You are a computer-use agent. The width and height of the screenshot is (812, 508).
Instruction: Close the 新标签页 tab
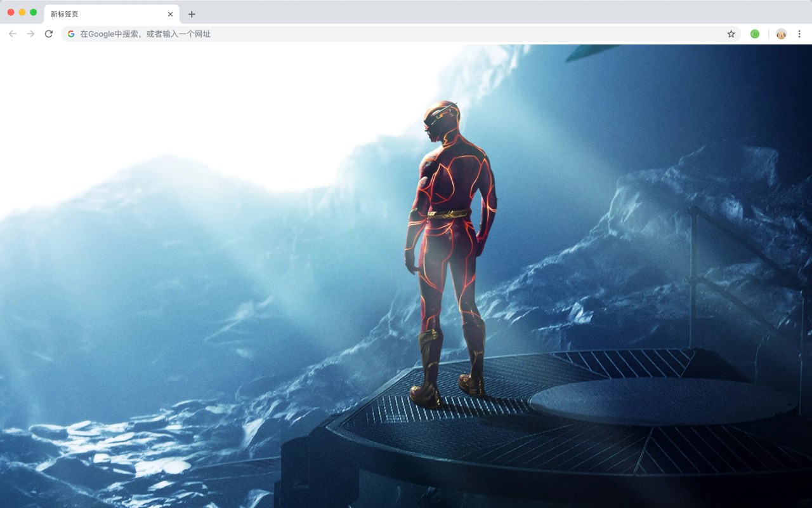click(170, 14)
